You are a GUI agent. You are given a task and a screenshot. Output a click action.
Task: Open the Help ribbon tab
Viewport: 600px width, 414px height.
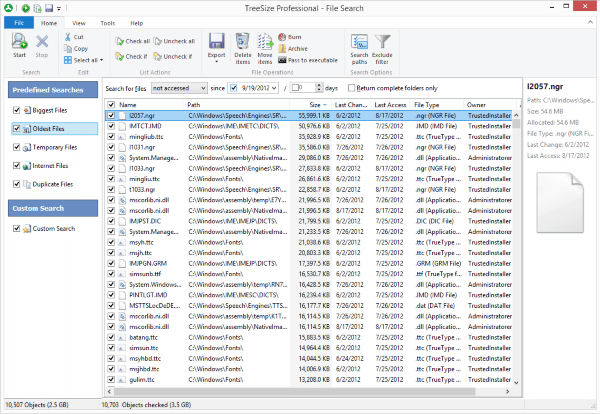137,23
